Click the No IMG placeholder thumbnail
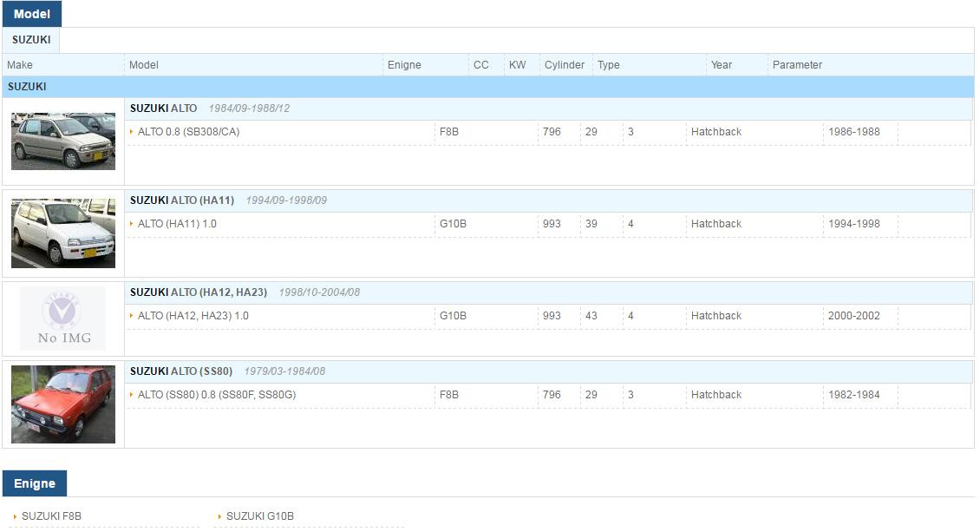The width and height of the screenshot is (980, 532). coord(62,319)
